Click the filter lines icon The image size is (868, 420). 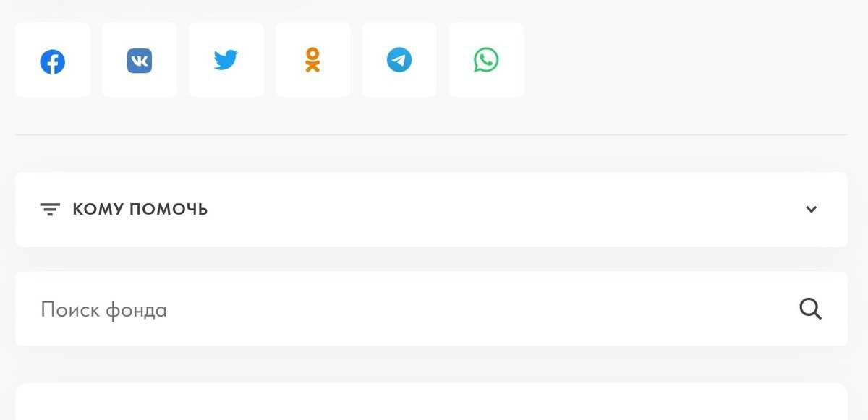click(x=50, y=210)
